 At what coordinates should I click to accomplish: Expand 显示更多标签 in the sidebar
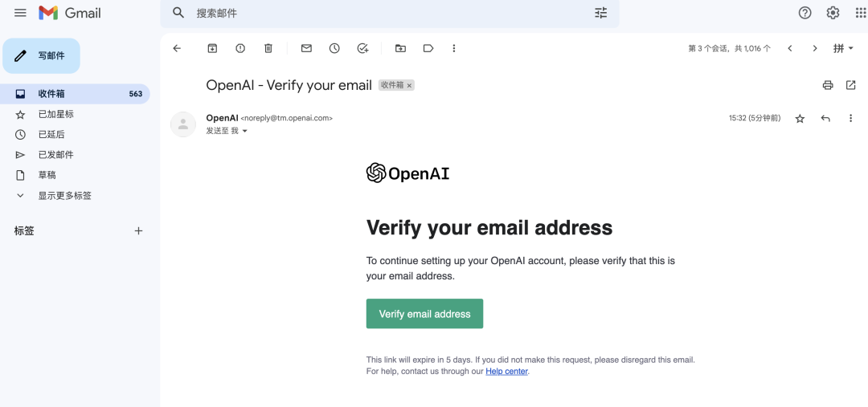(64, 195)
